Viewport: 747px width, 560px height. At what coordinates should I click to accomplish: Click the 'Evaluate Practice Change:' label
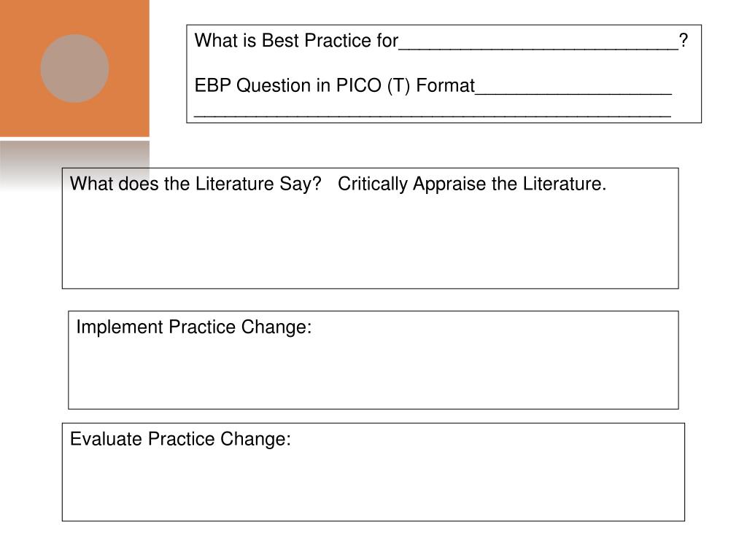pyautogui.click(x=181, y=439)
